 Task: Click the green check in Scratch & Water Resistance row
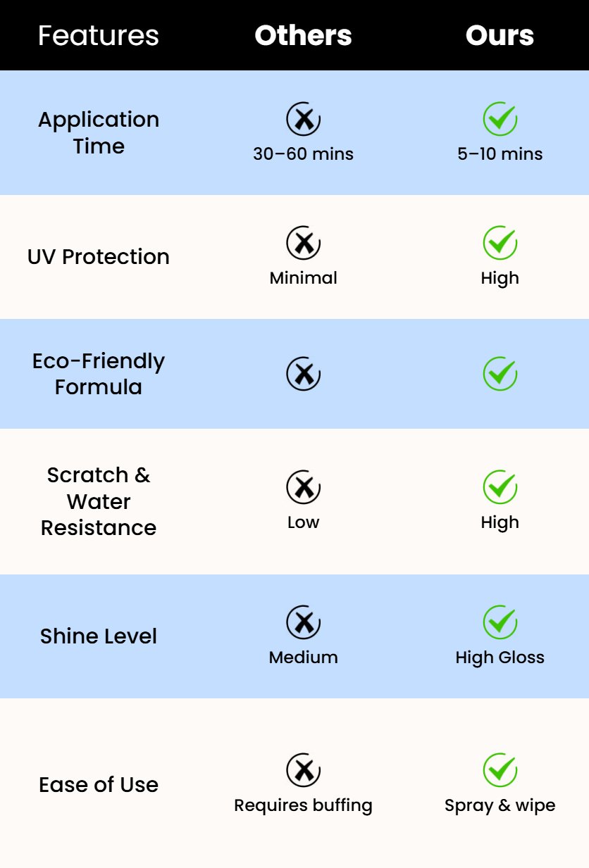click(x=500, y=487)
